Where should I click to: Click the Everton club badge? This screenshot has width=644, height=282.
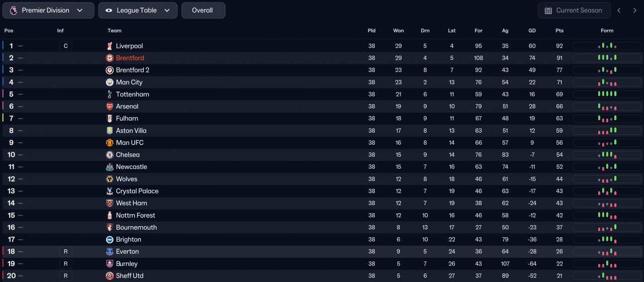coord(110,251)
